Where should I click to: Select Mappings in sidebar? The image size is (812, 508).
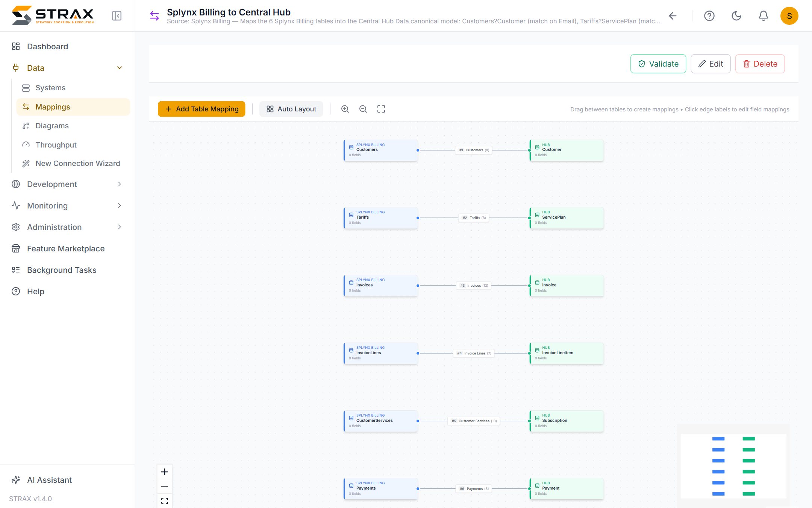coord(73,107)
